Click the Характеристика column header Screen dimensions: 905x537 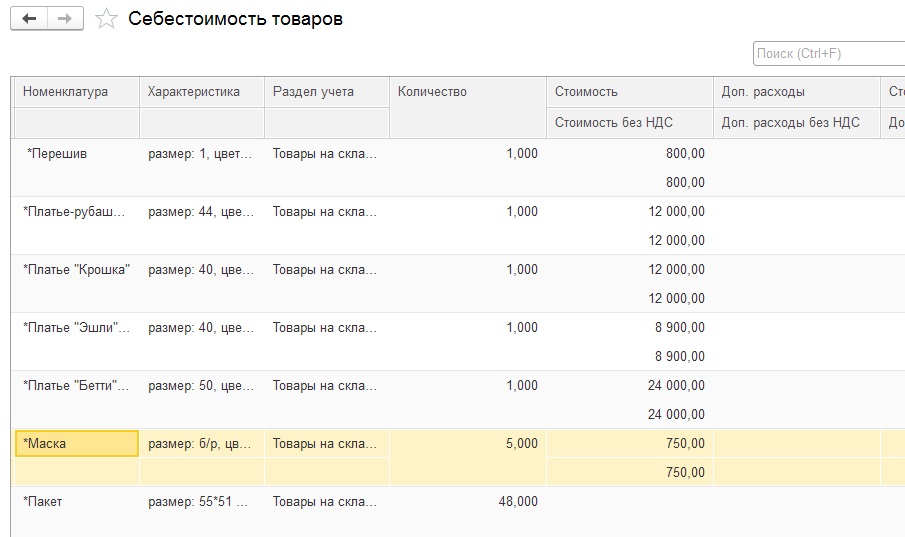(194, 92)
